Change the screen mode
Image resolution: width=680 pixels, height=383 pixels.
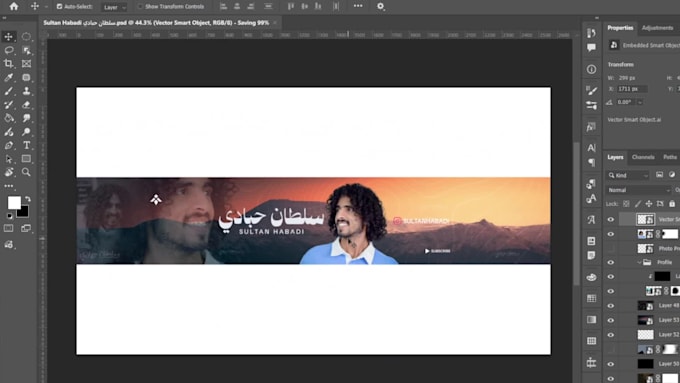coord(26,228)
